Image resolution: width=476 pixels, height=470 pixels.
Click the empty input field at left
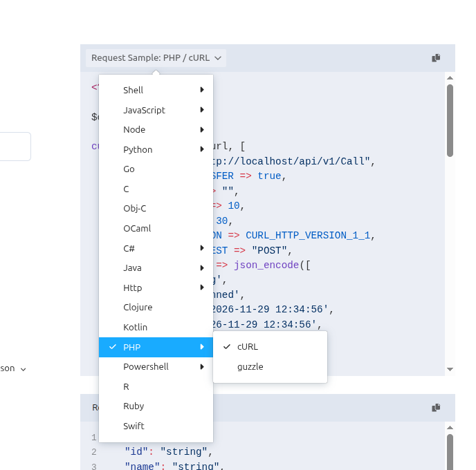(x=14, y=147)
